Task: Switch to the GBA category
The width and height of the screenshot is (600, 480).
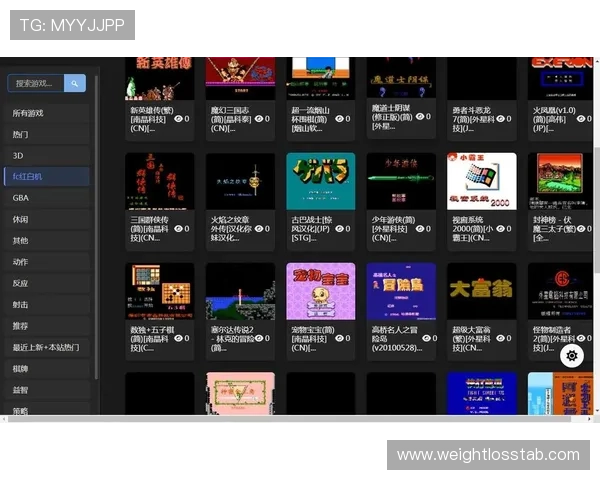Action: pos(21,198)
